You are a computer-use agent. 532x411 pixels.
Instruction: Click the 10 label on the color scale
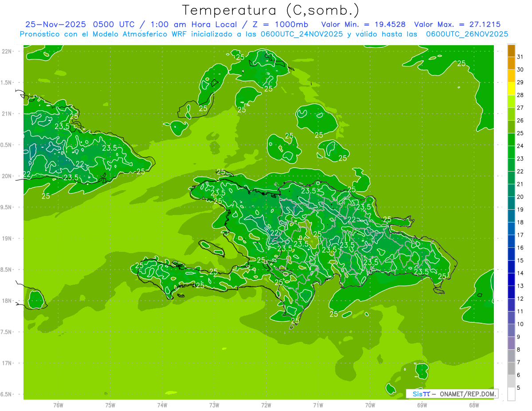point(520,324)
